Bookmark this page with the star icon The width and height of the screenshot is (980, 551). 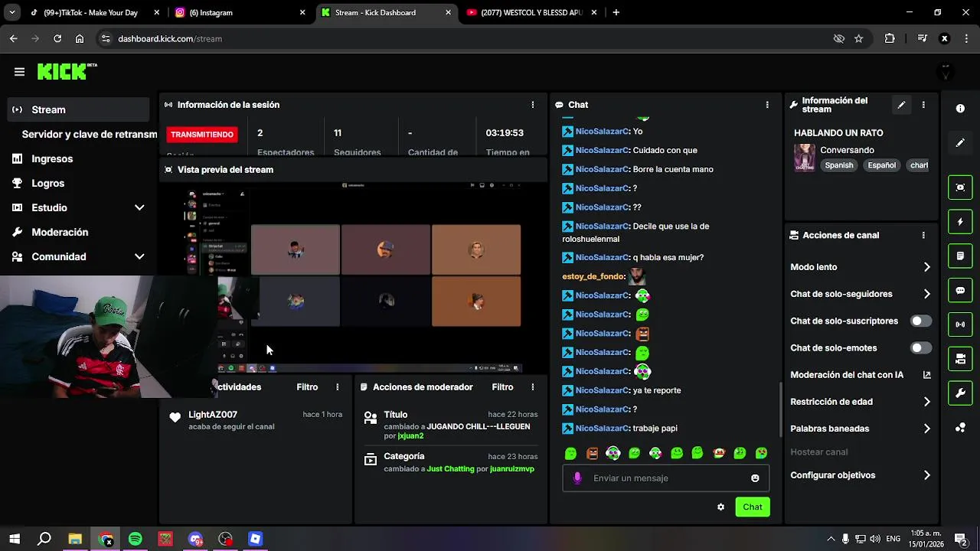pos(859,38)
